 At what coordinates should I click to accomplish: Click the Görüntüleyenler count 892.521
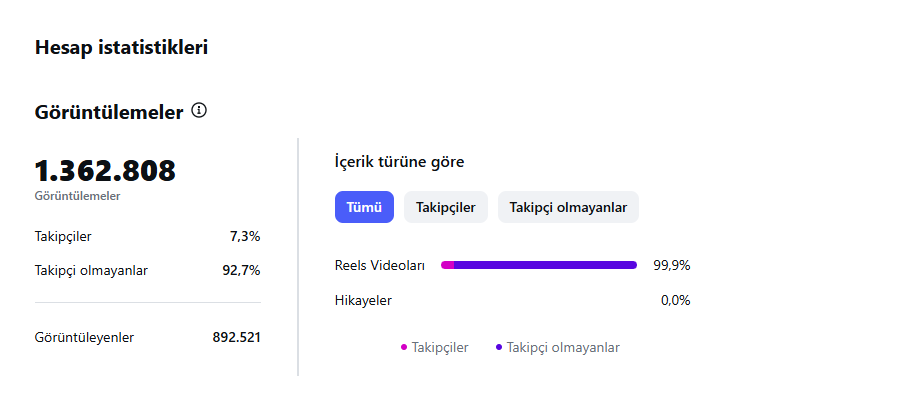tap(237, 337)
